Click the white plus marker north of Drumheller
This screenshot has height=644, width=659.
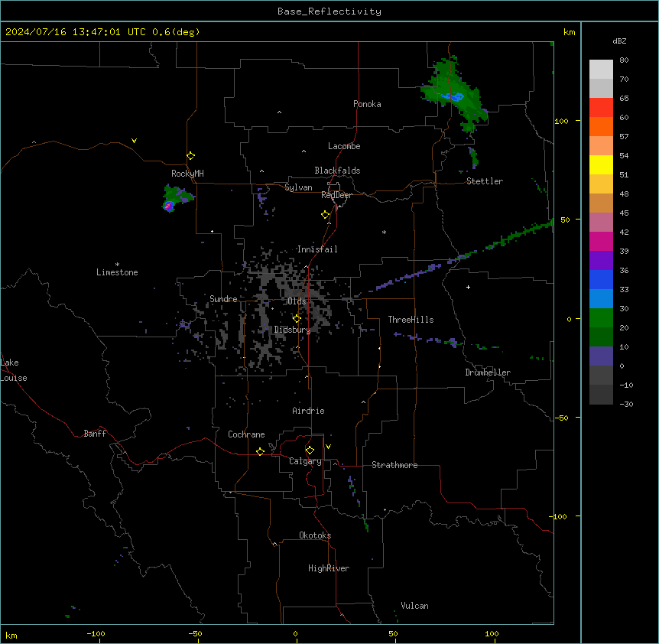click(x=468, y=287)
